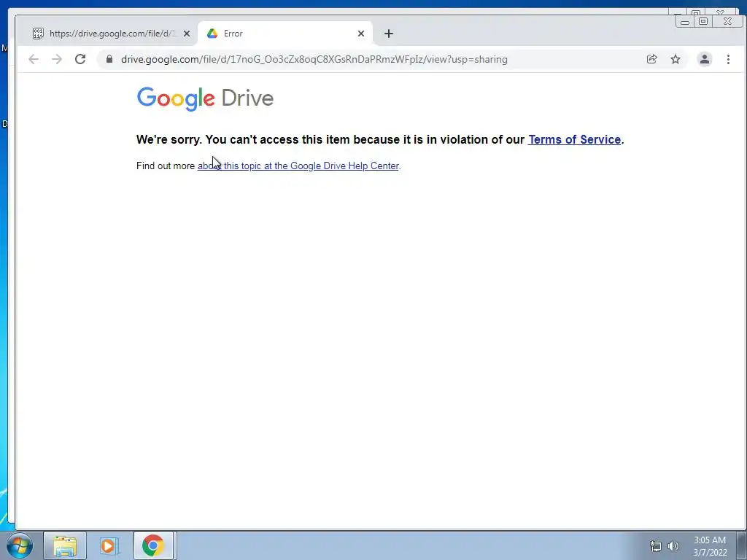Open the Chrome three-dot menu
Image resolution: width=747 pixels, height=560 pixels.
728,59
